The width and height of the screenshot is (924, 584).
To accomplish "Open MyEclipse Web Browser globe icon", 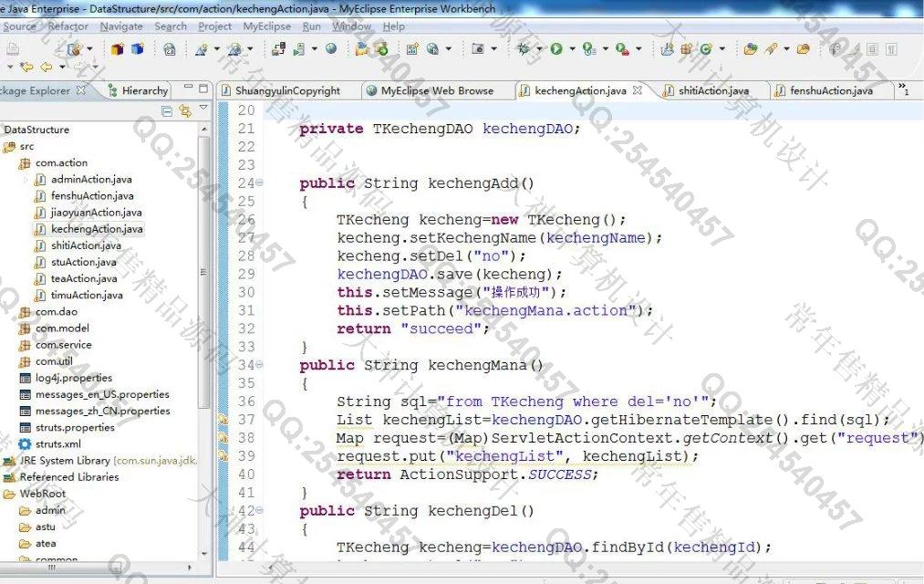I will click(x=331, y=49).
